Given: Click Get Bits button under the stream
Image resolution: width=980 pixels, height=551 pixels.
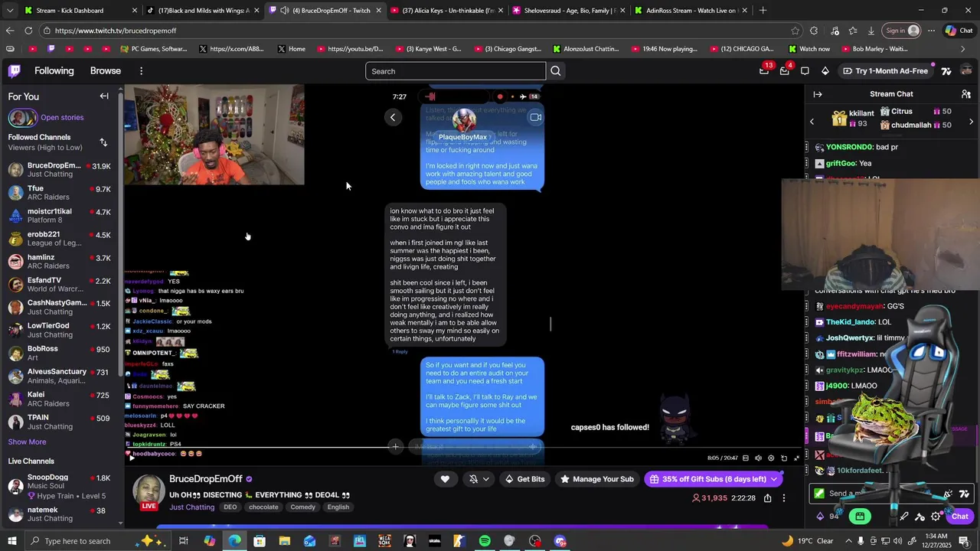Looking at the screenshot, I should point(524,479).
